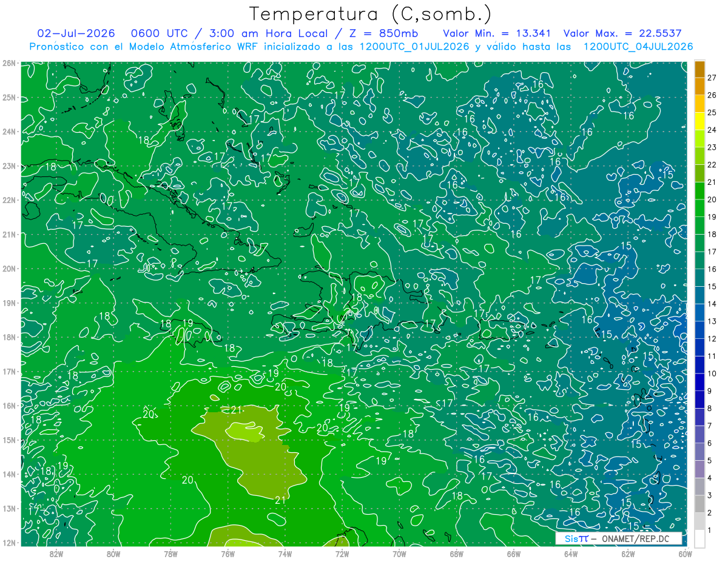Viewport: 728px width, 562px height.
Task: Click the color bar label 22
Action: pos(712,164)
